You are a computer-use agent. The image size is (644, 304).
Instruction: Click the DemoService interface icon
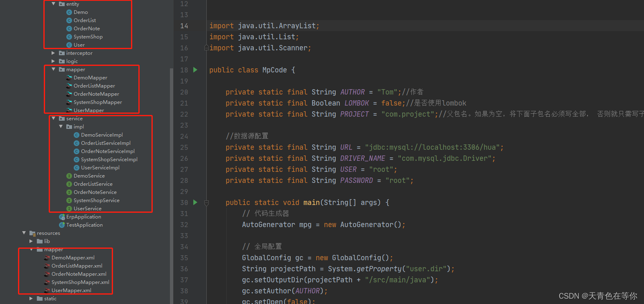pyautogui.click(x=69, y=176)
